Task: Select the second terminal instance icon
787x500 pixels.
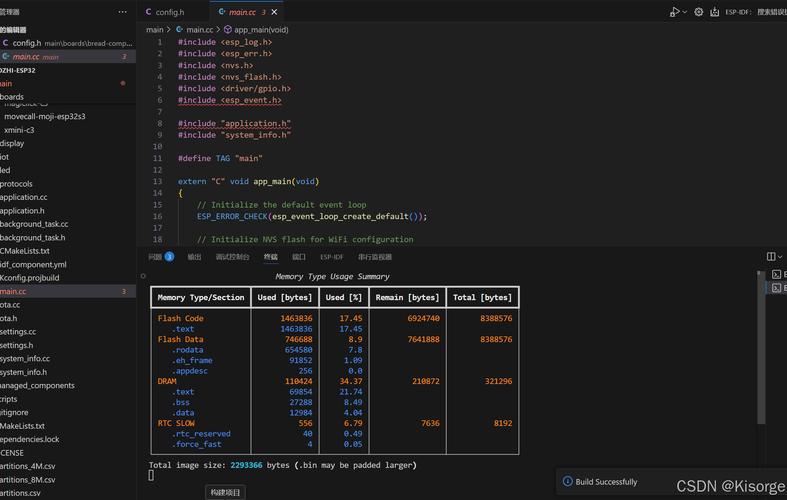Action: (x=776, y=288)
